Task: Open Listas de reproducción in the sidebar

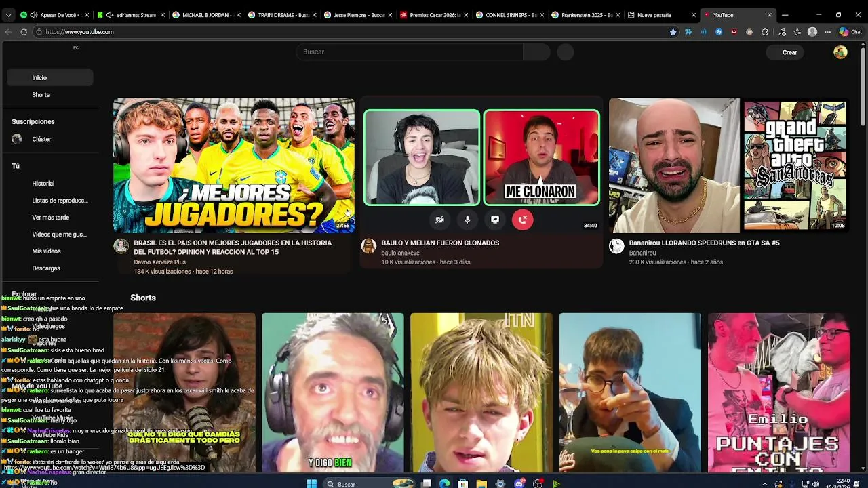Action: [x=50, y=201]
